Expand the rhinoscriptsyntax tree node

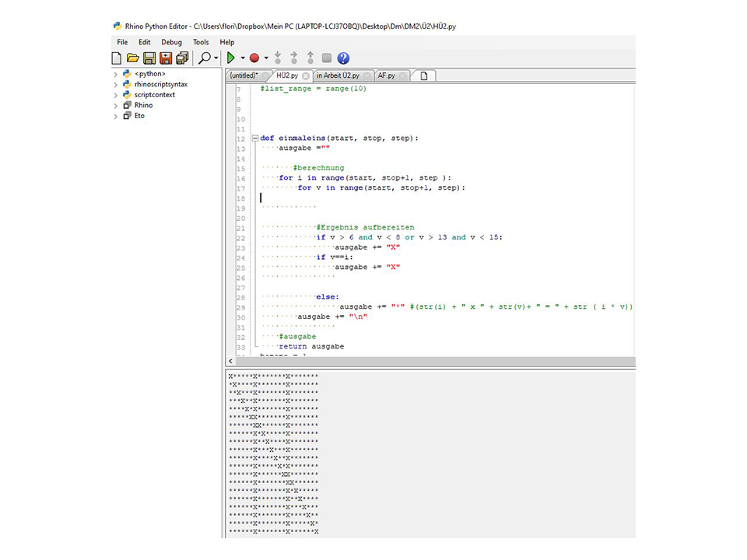coord(115,85)
